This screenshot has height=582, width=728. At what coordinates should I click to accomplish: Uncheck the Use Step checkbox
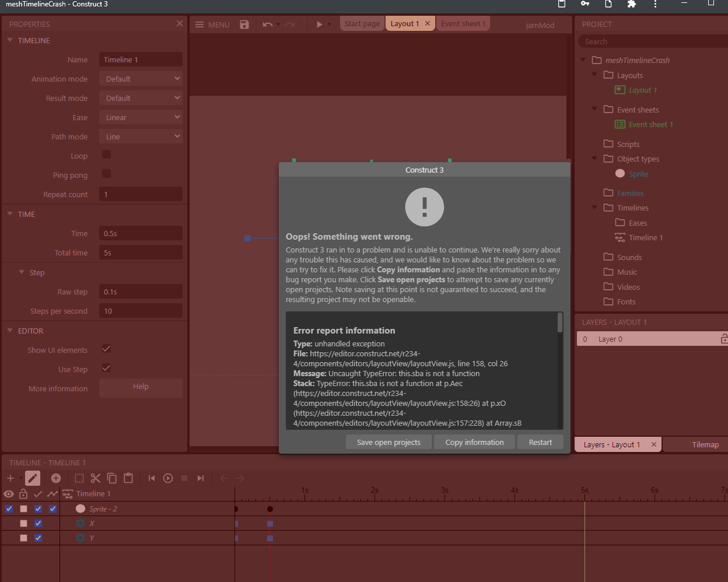(106, 368)
